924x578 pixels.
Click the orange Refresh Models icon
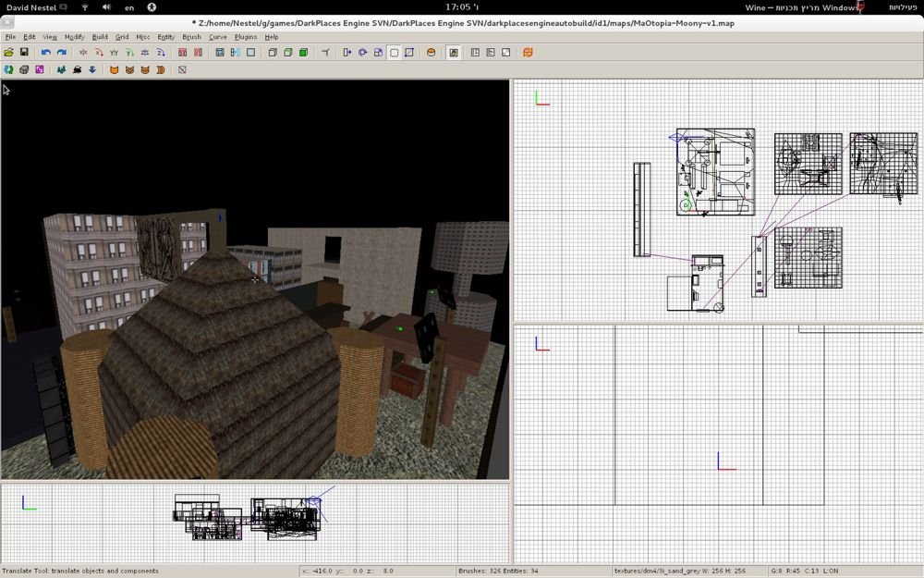[528, 53]
